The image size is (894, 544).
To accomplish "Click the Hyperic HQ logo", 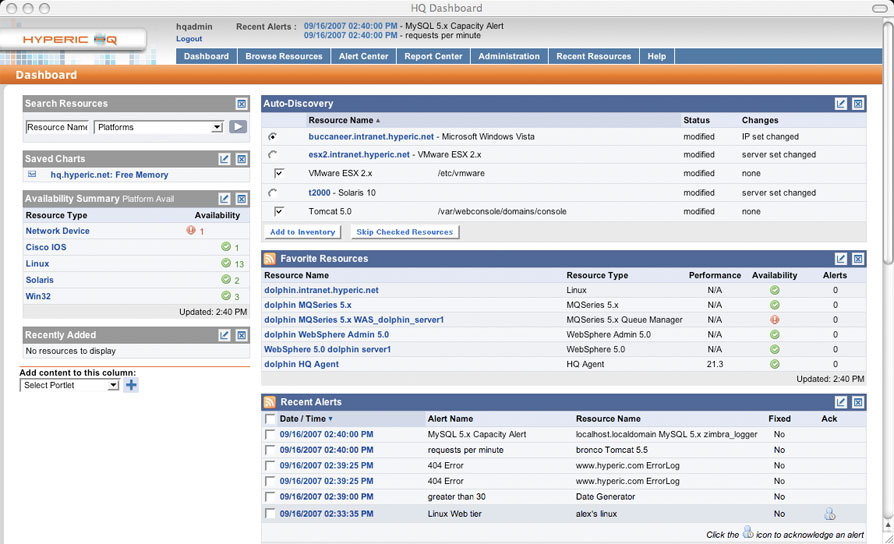I will [x=70, y=39].
